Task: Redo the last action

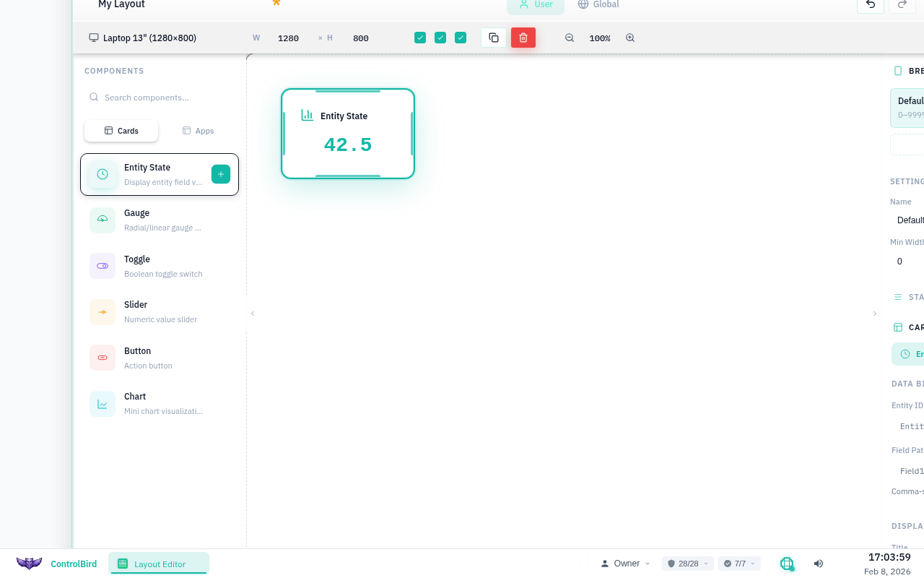Action: pos(902,5)
